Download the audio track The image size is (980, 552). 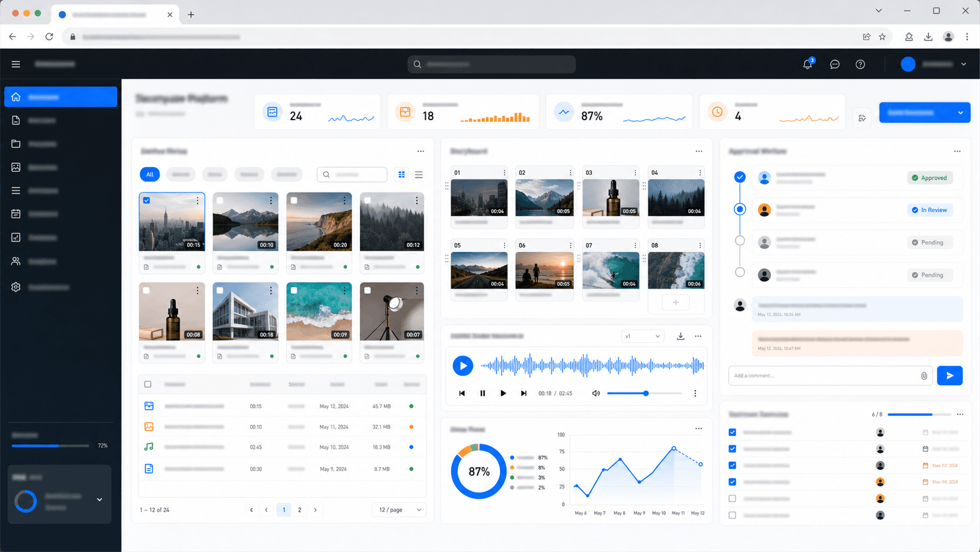[x=680, y=336]
